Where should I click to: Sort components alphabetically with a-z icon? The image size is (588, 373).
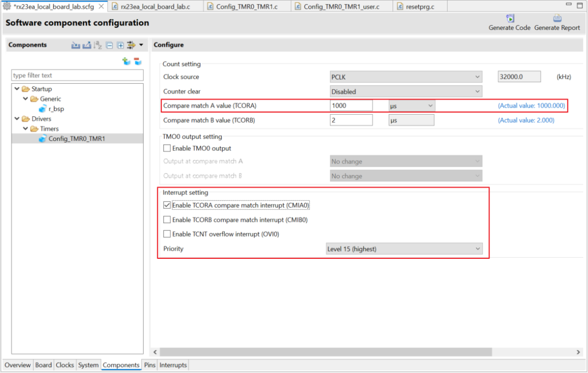pos(98,45)
